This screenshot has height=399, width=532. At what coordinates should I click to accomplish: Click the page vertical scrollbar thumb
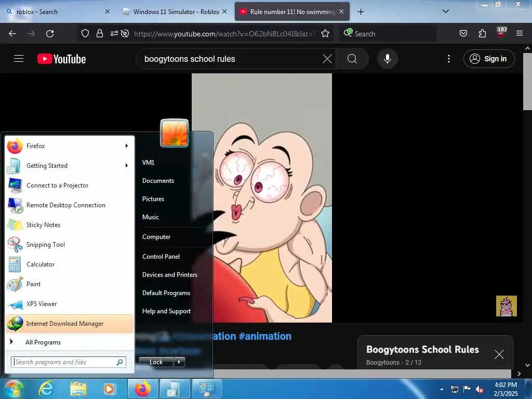pyautogui.click(x=528, y=82)
